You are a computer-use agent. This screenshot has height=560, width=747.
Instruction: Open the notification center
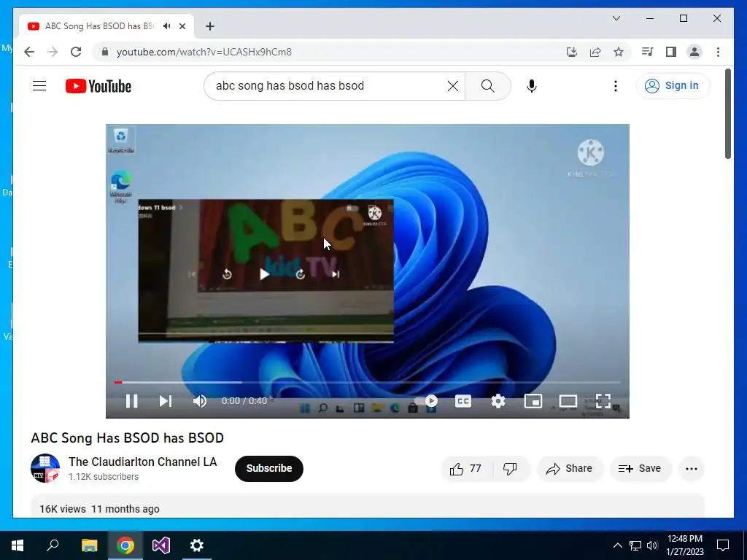point(723,545)
